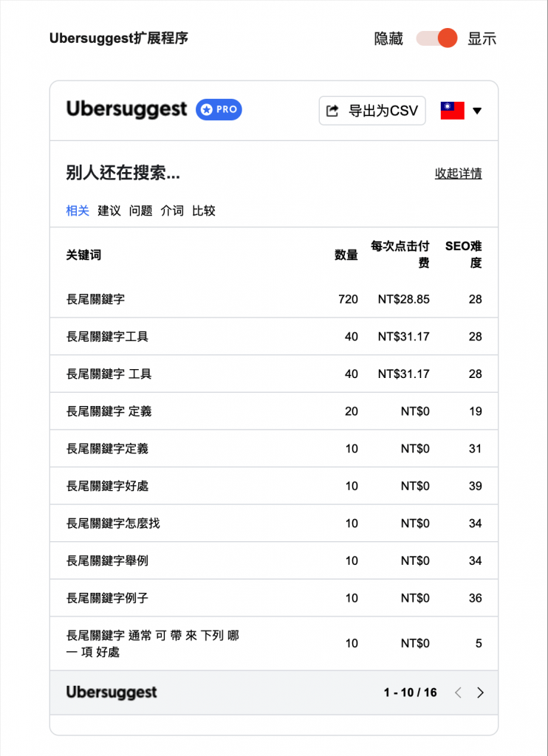
Task: Click SEO difficulty 19 for 長尾關鍵字 定義
Action: (x=475, y=411)
